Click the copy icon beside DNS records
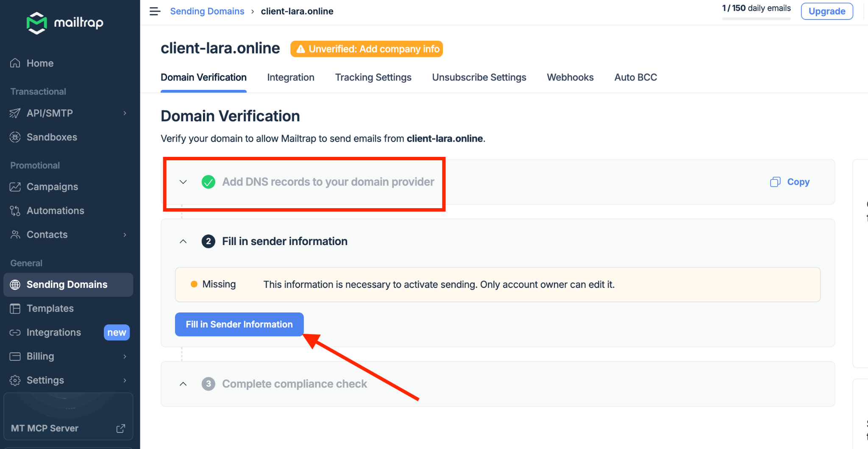The width and height of the screenshot is (868, 449). click(775, 182)
